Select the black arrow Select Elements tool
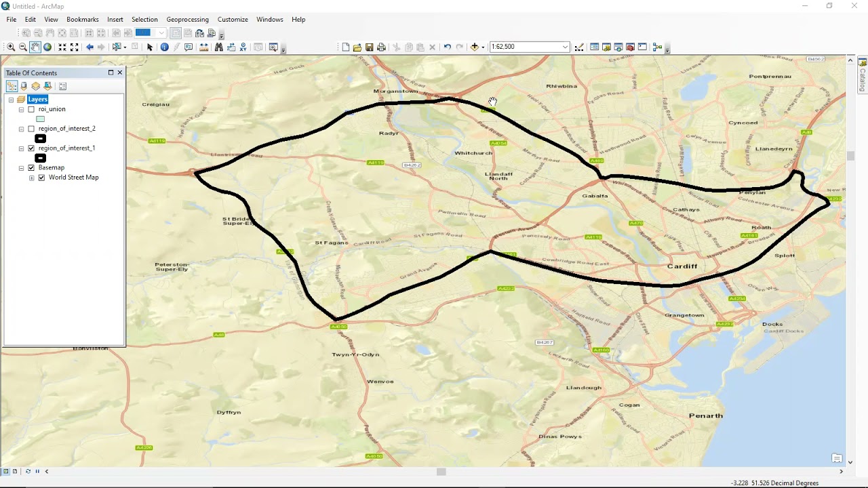This screenshot has width=868, height=488. point(150,47)
